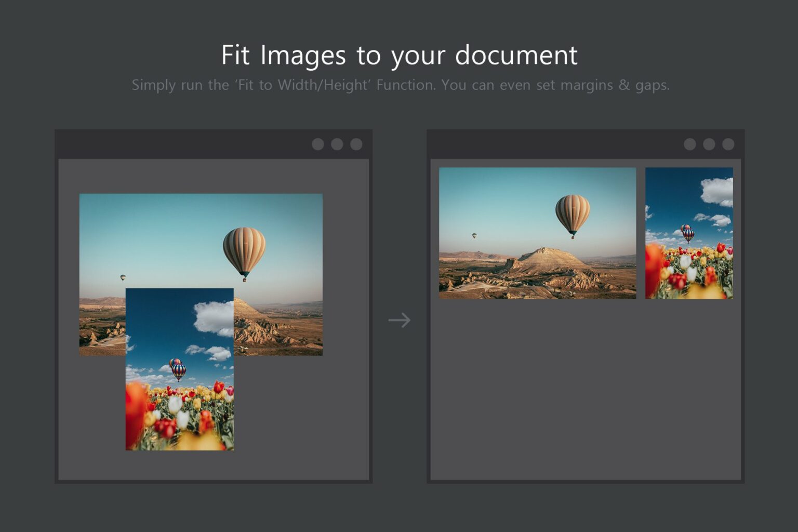This screenshot has height=532, width=798.
Task: Select the fitted balloon landscape image in right window
Action: [x=538, y=234]
